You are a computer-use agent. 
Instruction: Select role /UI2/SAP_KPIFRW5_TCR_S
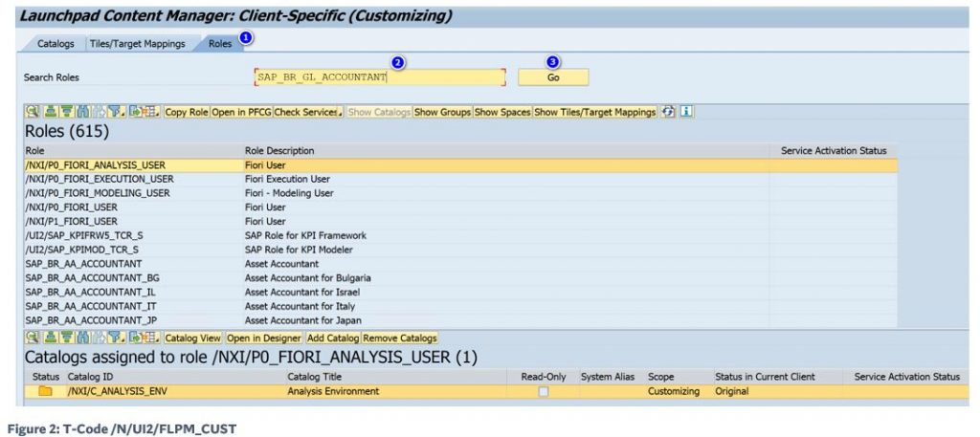[82, 235]
